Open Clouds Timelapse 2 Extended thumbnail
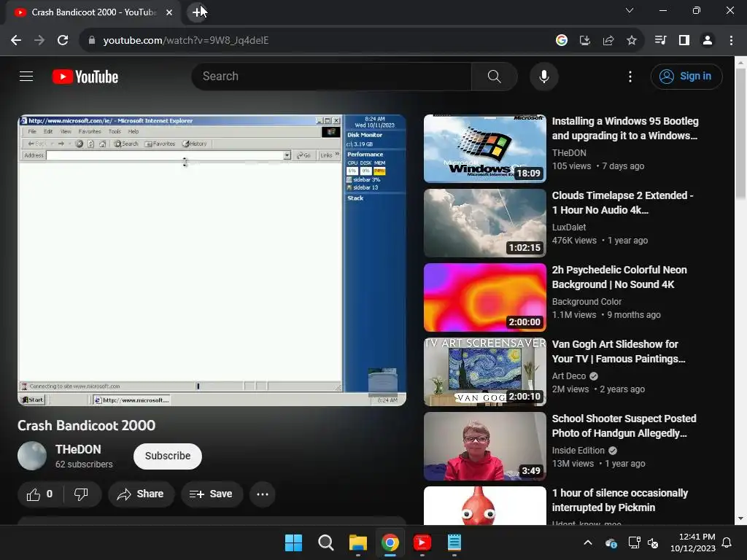 [x=485, y=223]
